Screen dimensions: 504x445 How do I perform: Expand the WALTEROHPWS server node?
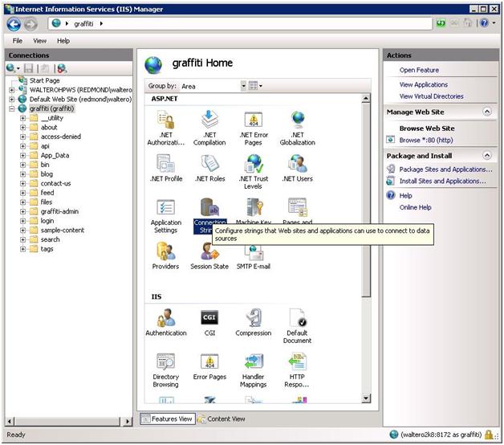(x=12, y=90)
